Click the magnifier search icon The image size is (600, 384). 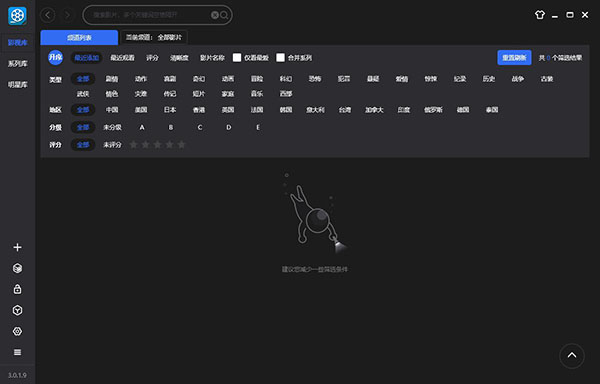coord(224,15)
